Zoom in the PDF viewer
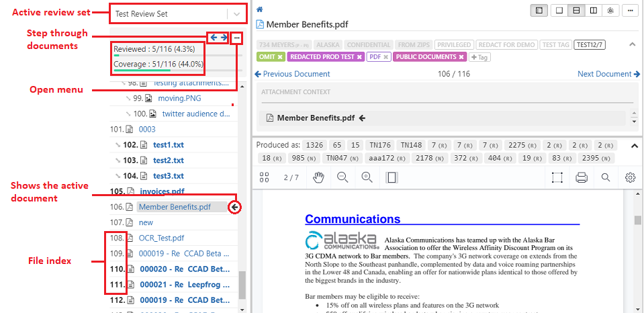 (367, 177)
